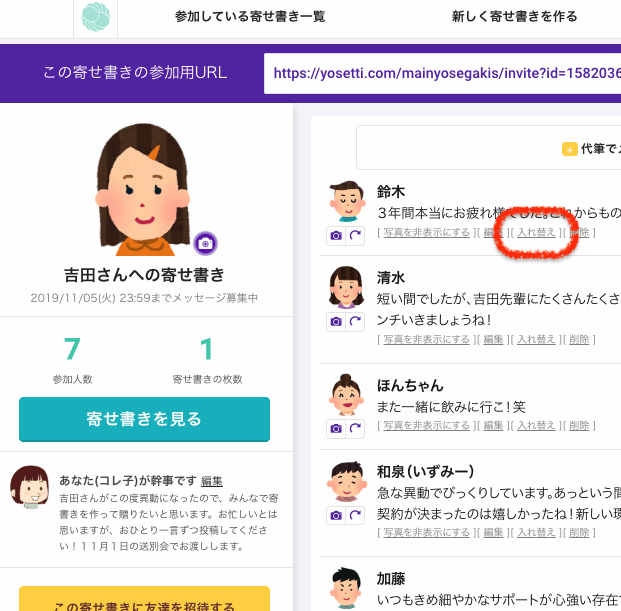Click the message deadline date text
This screenshot has width=621, height=611.
144,298
